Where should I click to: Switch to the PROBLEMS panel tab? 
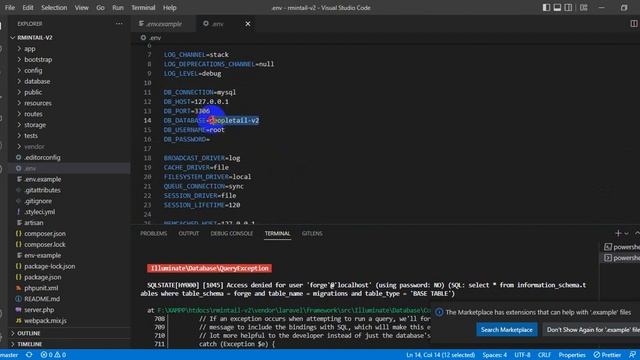click(x=153, y=233)
